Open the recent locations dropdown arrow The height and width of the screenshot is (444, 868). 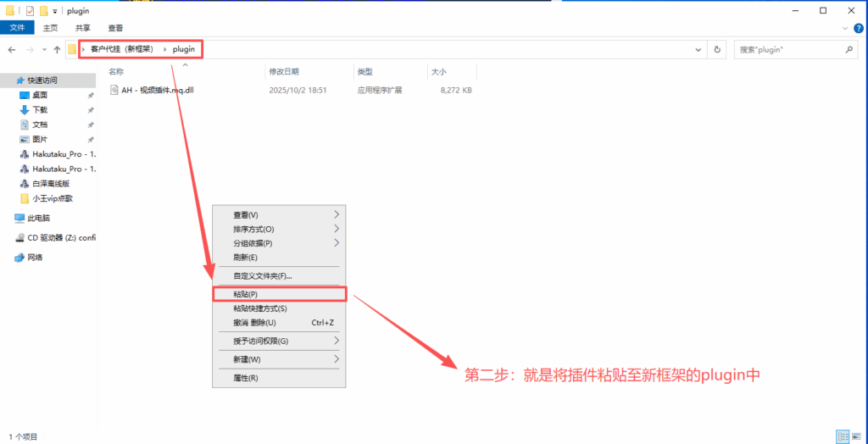coord(45,49)
